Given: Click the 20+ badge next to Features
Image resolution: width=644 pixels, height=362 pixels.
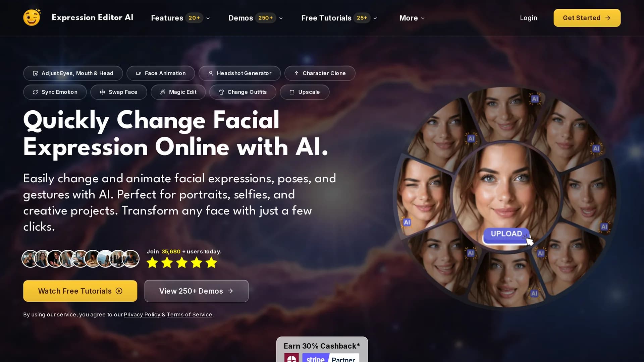Looking at the screenshot, I should coord(194,18).
